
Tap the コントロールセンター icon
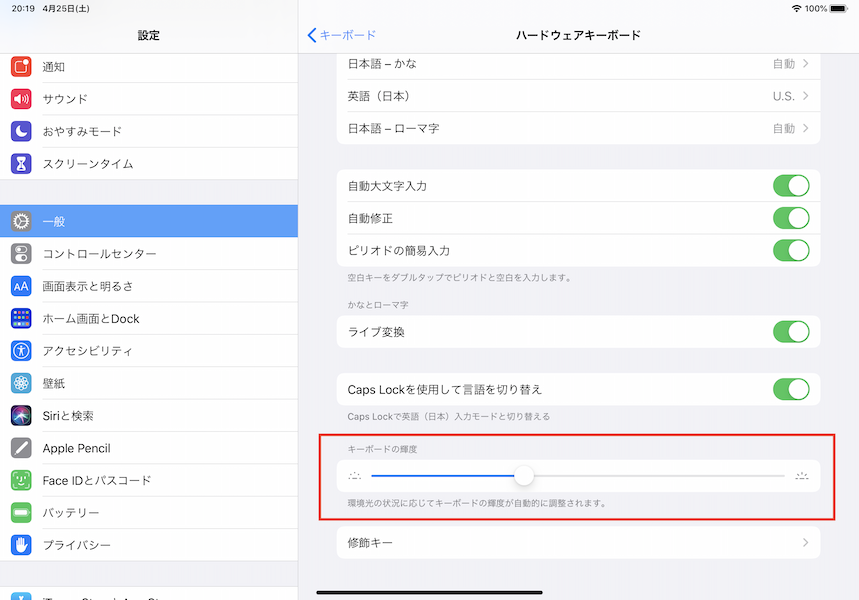(21, 254)
